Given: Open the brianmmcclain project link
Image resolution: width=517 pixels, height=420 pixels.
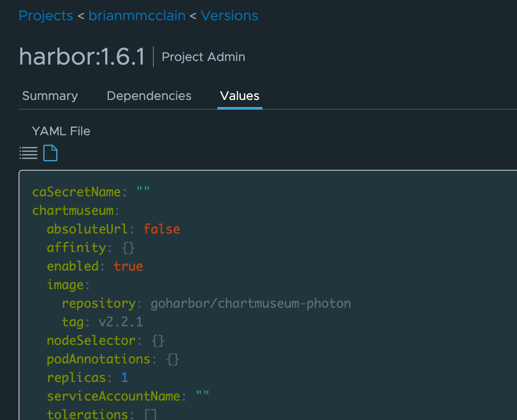Looking at the screenshot, I should click(137, 15).
